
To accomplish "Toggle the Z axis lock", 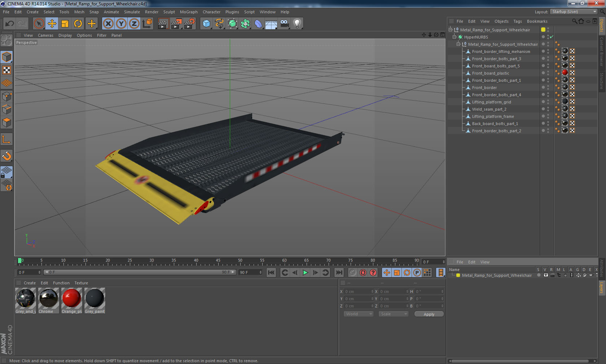I will 134,24.
